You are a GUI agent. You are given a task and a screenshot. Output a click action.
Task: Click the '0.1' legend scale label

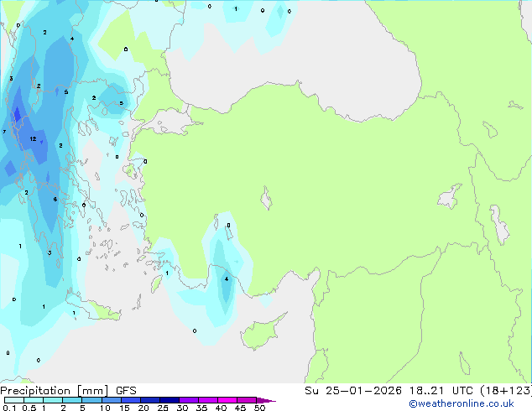9,408
